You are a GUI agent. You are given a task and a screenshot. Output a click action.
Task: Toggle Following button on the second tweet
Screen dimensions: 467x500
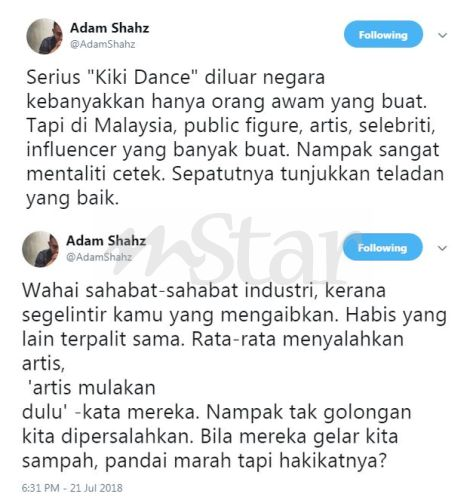[x=383, y=248]
